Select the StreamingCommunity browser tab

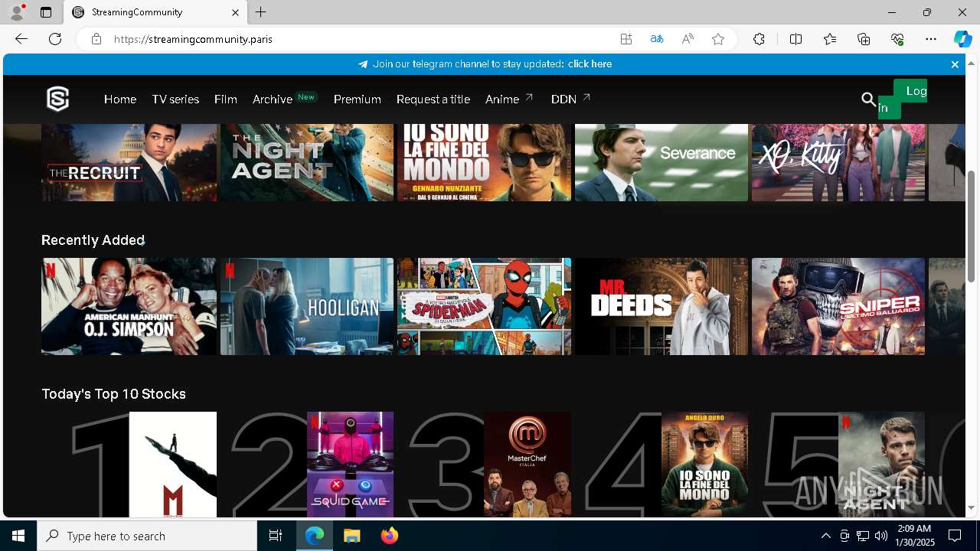point(155,12)
